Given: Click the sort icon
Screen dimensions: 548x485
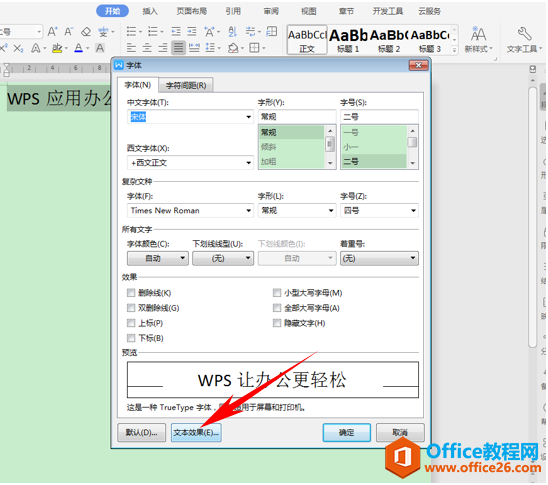Looking at the screenshot, I should click(232, 32).
